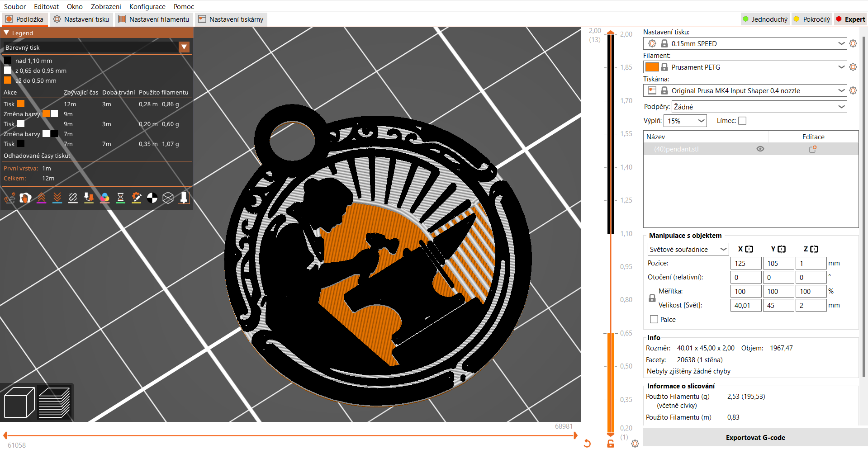Reset Z axis bracket icon
The width and height of the screenshot is (868, 449).
pos(814,249)
